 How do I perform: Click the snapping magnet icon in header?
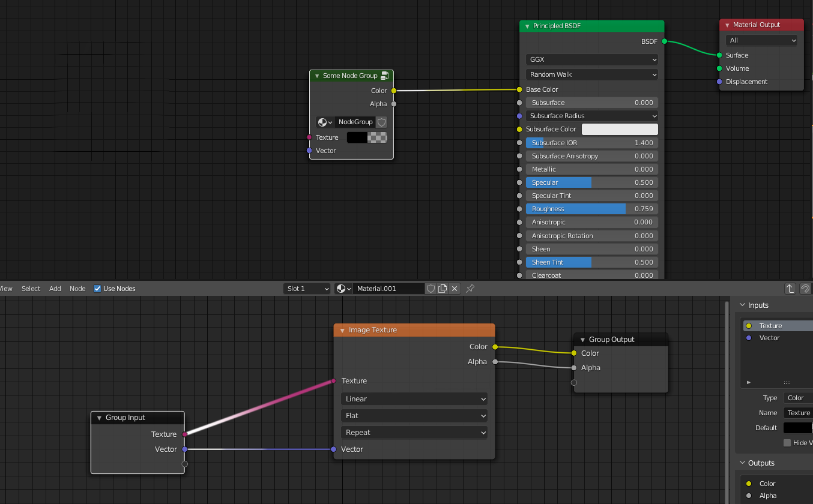coord(806,289)
